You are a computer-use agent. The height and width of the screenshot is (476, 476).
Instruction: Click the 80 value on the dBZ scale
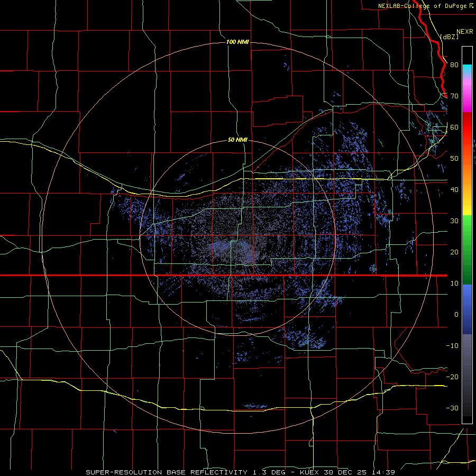(454, 65)
